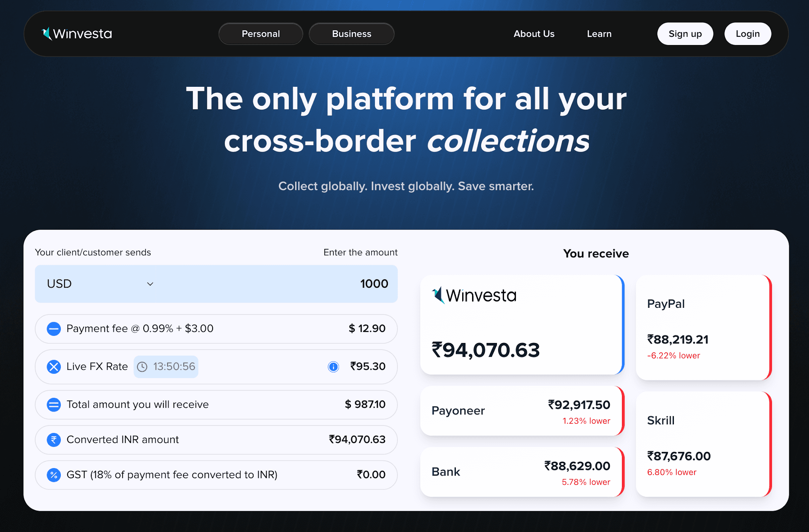The image size is (809, 532).
Task: Open the USD currency dropdown
Action: pos(100,284)
